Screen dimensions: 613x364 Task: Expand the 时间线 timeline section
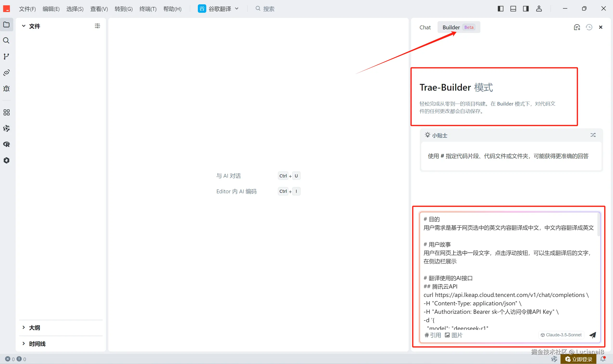coord(37,344)
